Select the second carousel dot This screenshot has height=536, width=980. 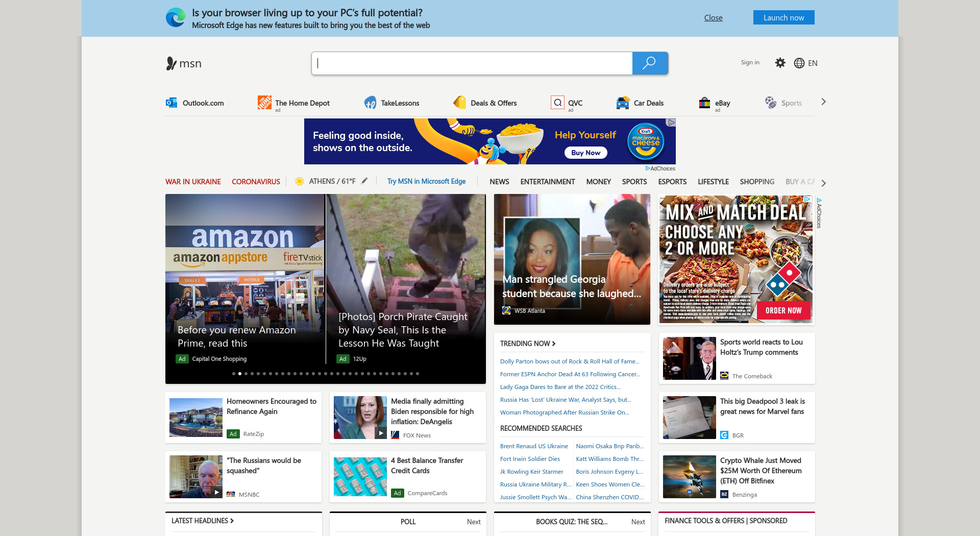tap(240, 374)
